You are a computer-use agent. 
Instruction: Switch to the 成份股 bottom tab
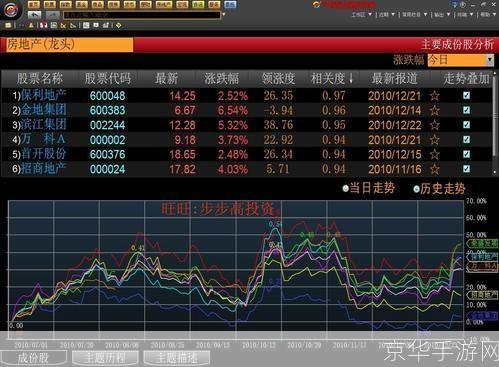pyautogui.click(x=33, y=358)
